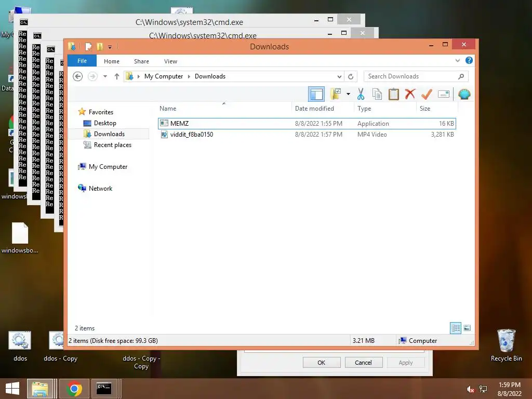Refresh the Downloads folder view
The image size is (532, 399).
[x=351, y=76]
